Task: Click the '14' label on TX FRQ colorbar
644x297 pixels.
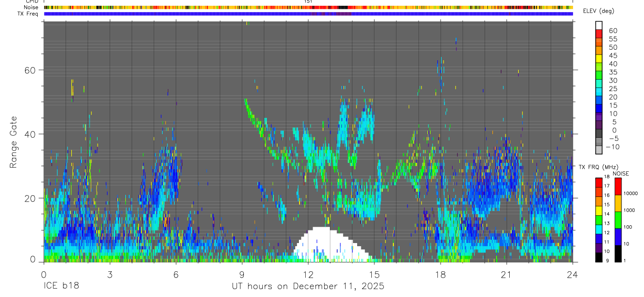Action: pyautogui.click(x=607, y=214)
